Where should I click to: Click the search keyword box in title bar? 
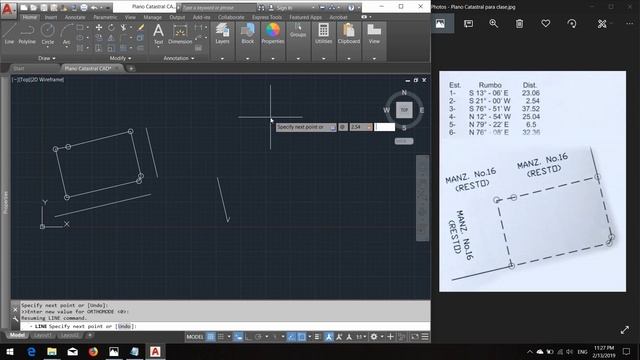coord(219,8)
